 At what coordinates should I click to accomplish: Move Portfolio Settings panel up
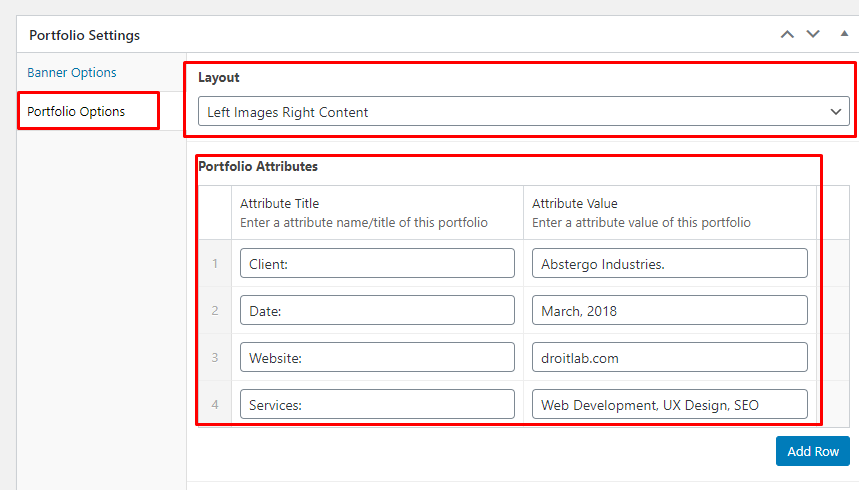[787, 34]
